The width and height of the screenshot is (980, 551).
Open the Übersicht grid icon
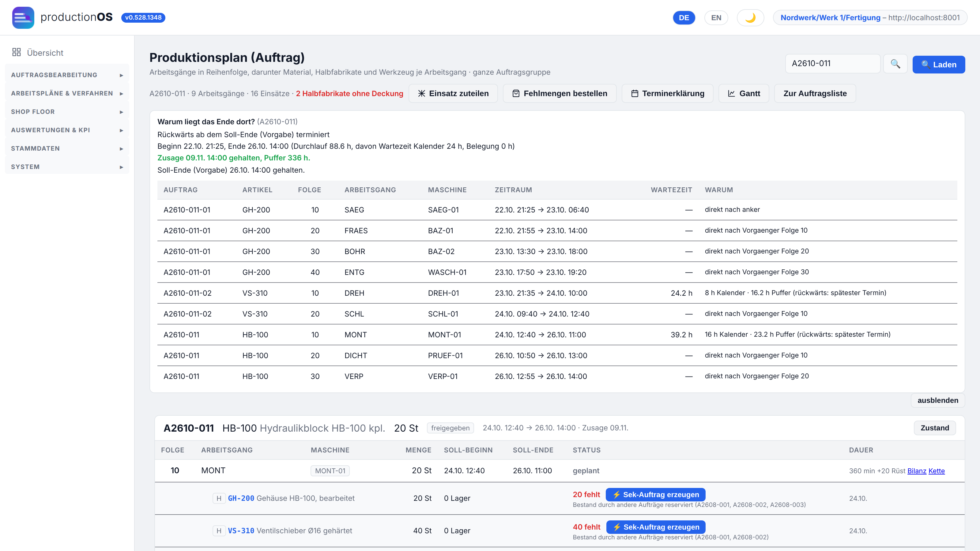pyautogui.click(x=16, y=52)
